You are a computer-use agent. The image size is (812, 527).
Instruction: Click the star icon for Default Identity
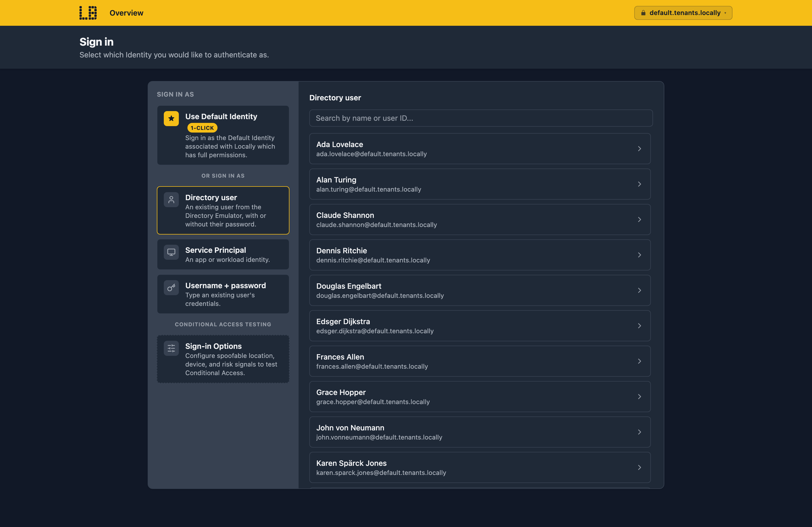point(171,119)
